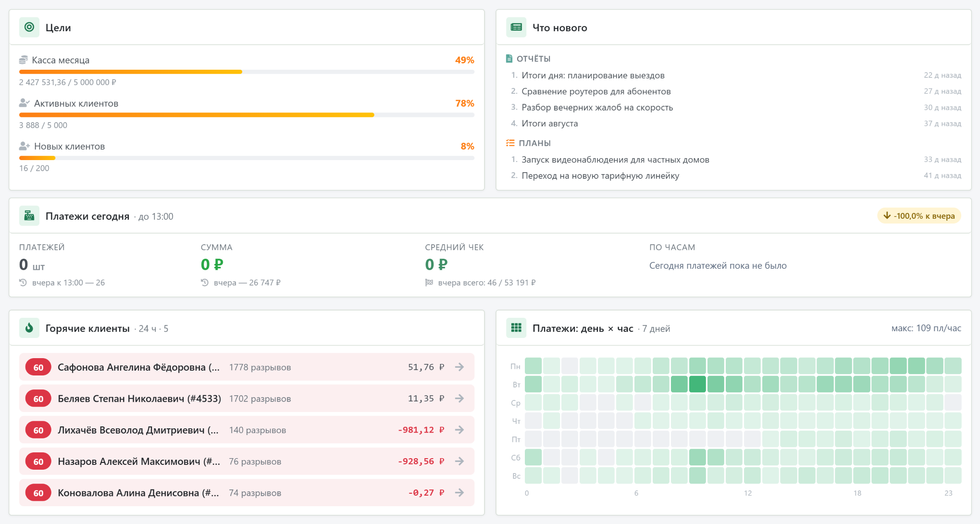Click the first heatmap cell of Пн row

click(533, 366)
